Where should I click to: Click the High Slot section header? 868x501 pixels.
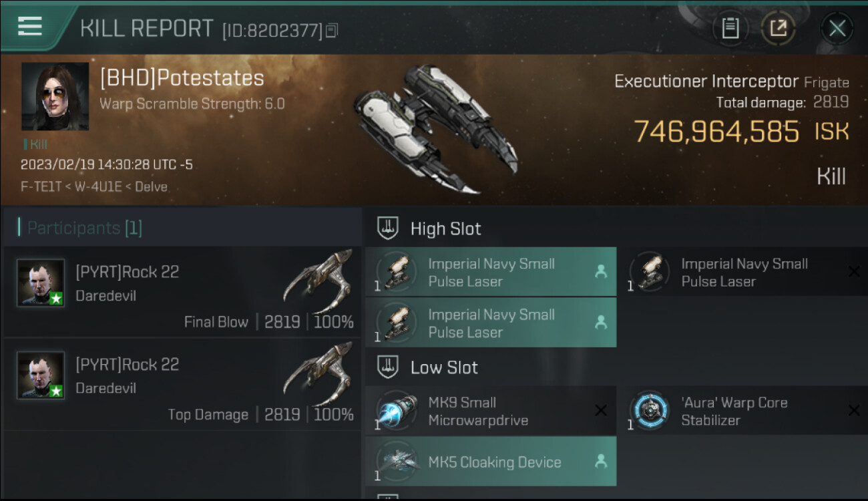pyautogui.click(x=445, y=229)
